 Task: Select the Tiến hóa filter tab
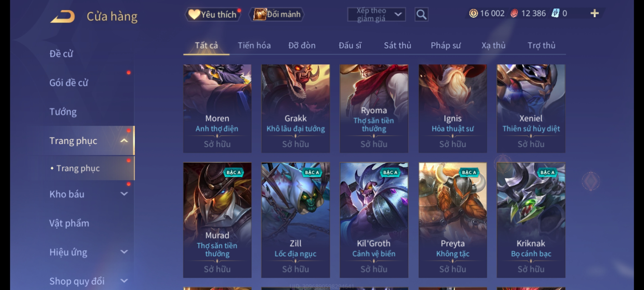coord(254,45)
